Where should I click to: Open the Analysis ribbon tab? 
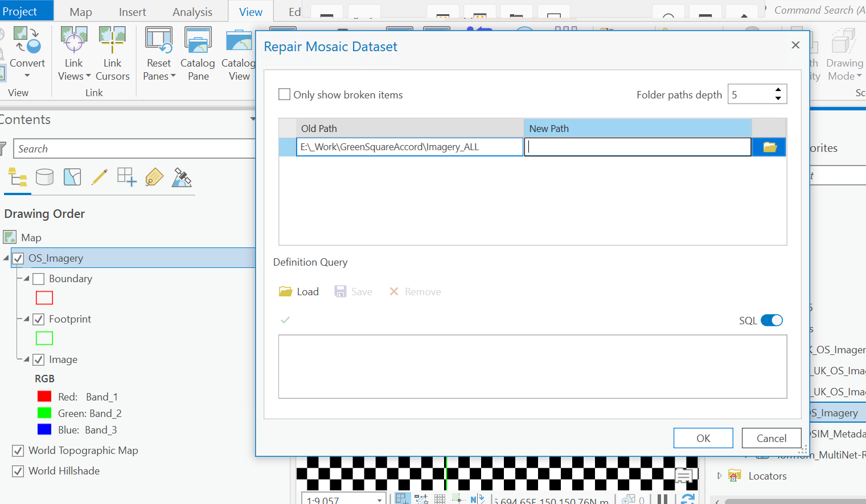coord(192,12)
